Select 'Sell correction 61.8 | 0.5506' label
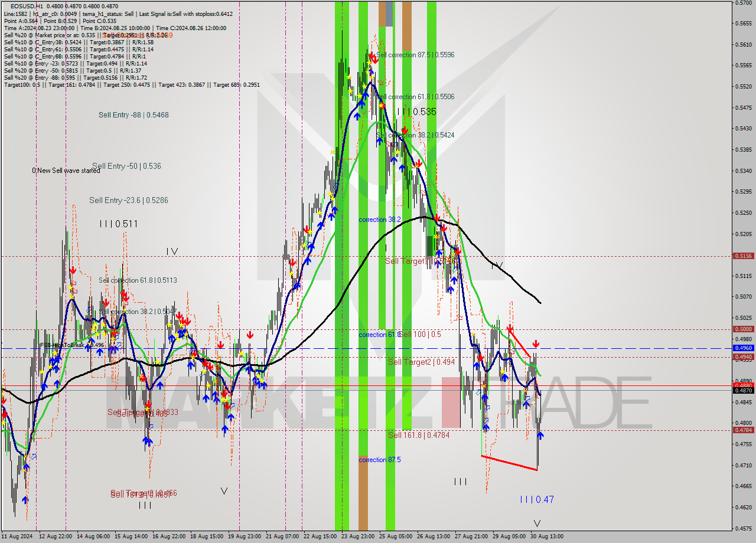The width and height of the screenshot is (756, 543). [415, 97]
